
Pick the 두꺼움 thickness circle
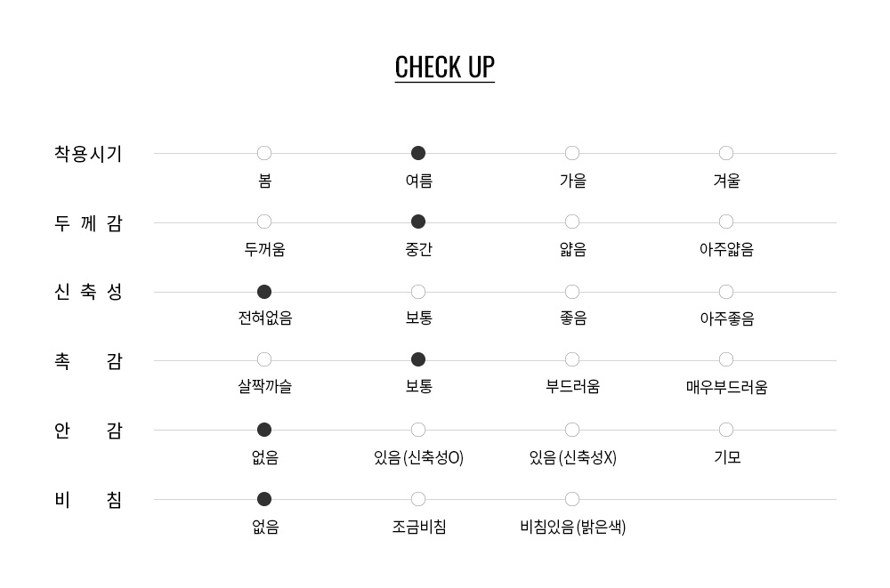click(x=264, y=222)
